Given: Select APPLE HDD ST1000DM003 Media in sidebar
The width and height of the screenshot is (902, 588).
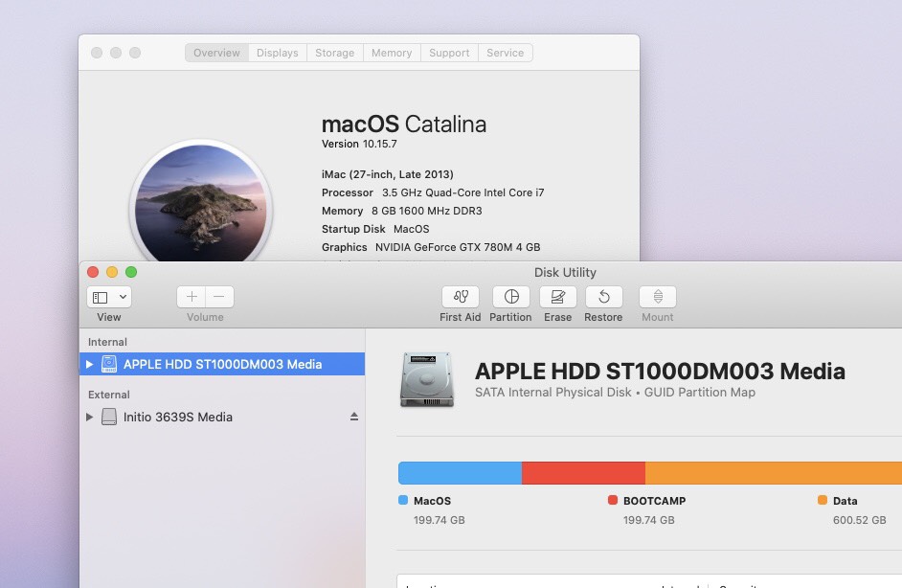Looking at the screenshot, I should pos(222,364).
